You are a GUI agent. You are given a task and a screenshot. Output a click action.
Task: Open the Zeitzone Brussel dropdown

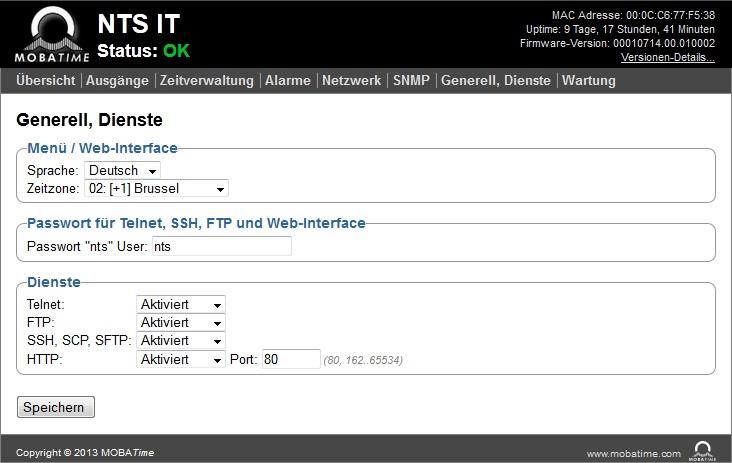pyautogui.click(x=156, y=189)
